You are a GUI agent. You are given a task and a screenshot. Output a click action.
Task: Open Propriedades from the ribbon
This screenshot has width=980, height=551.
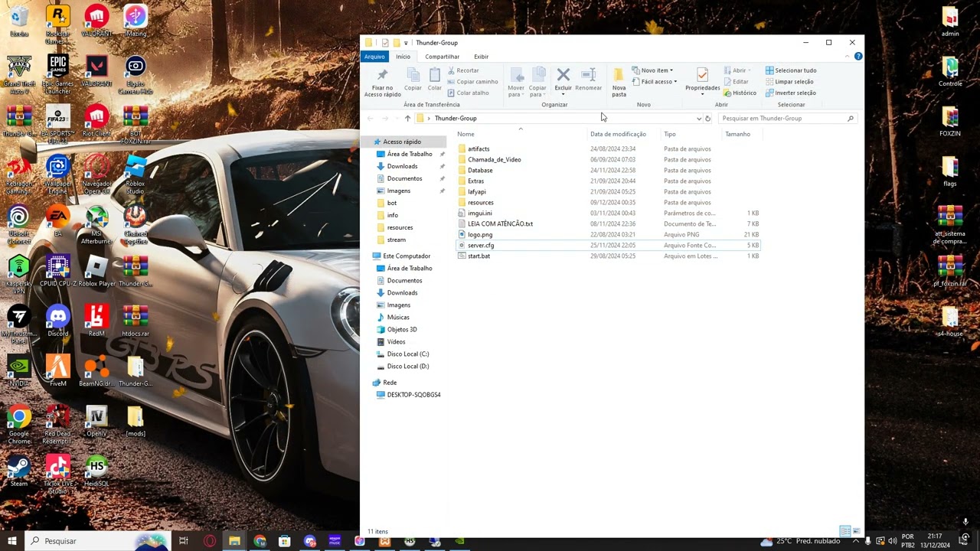[x=702, y=80]
